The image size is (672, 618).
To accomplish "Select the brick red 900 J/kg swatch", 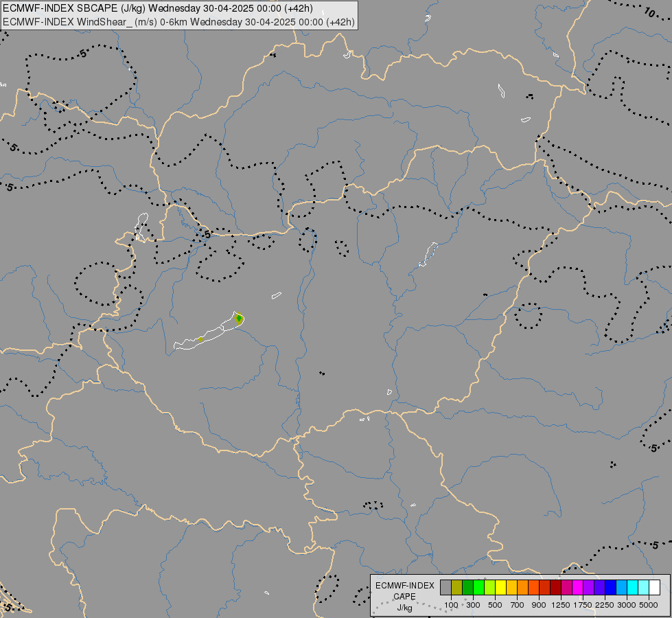I will tap(545, 588).
